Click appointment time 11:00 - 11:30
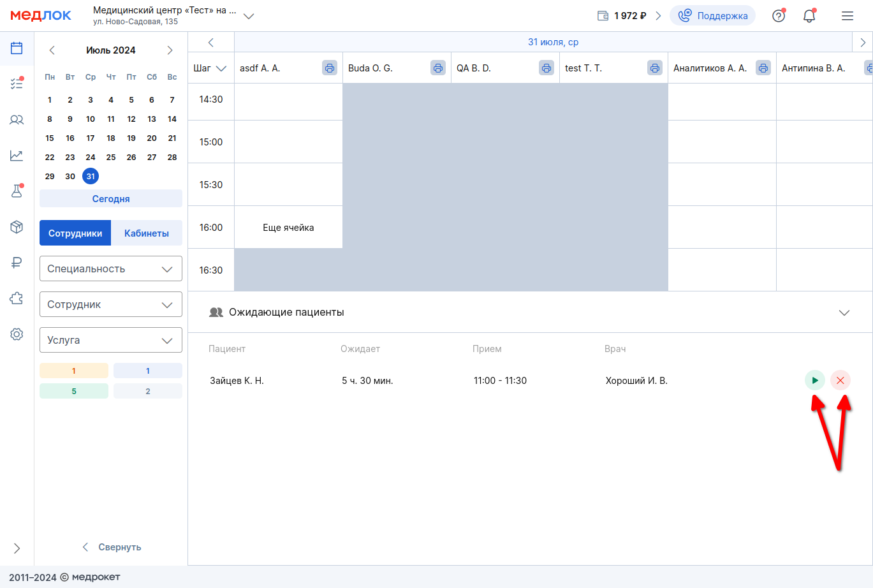Image resolution: width=873 pixels, height=588 pixels. [500, 381]
